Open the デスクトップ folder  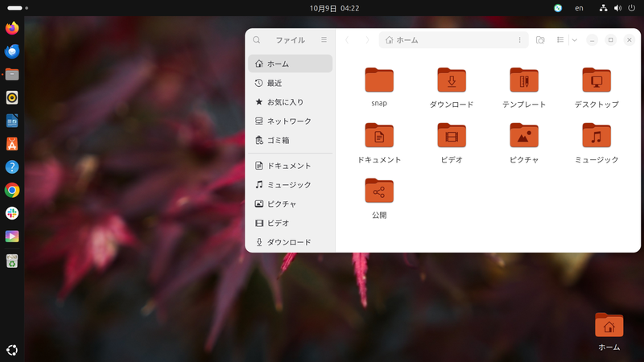click(597, 80)
